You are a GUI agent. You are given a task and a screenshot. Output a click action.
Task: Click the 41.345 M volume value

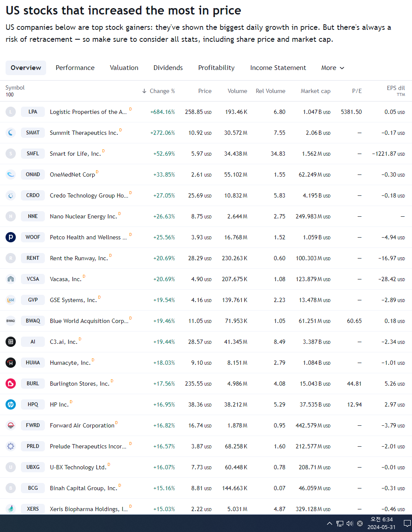point(236,342)
